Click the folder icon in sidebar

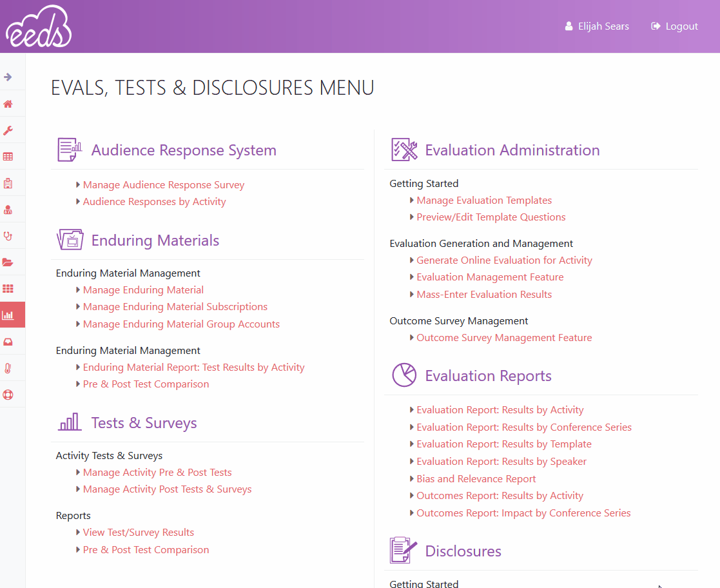[9, 262]
